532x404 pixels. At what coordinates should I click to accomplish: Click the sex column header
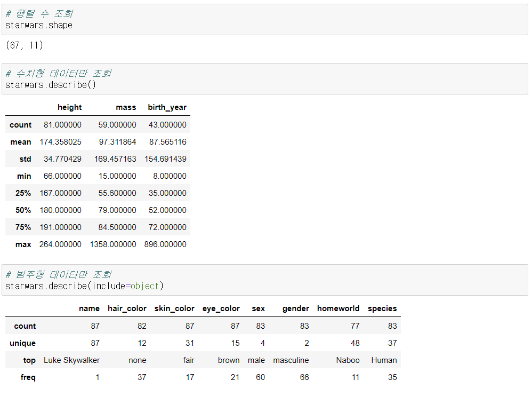pyautogui.click(x=258, y=308)
